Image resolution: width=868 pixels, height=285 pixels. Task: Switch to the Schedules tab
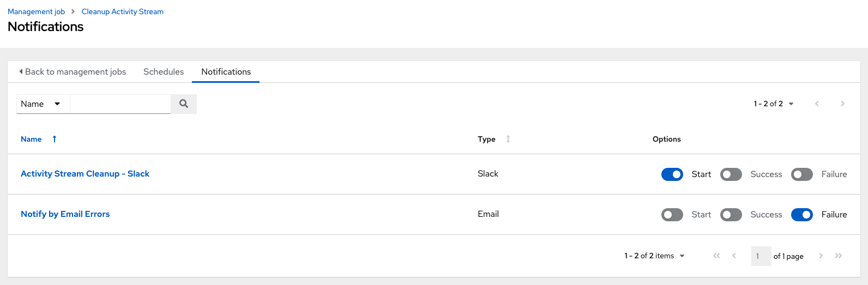164,72
